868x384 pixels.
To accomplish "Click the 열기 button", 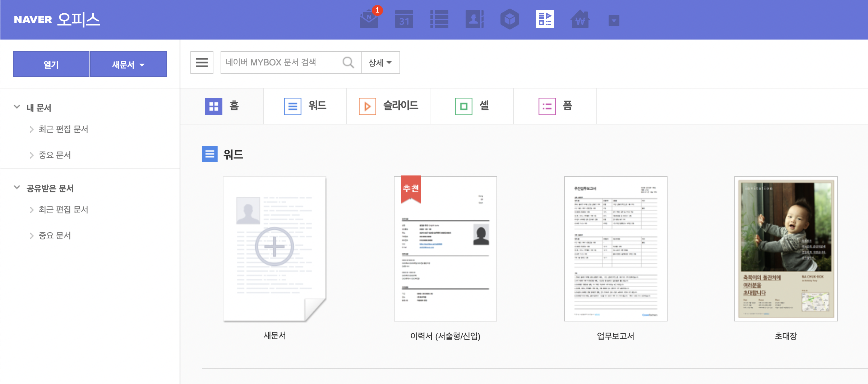I will point(51,64).
